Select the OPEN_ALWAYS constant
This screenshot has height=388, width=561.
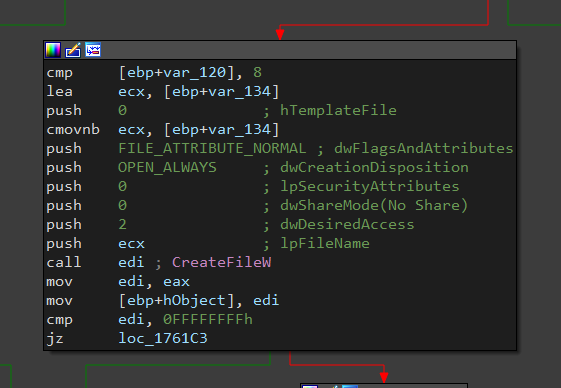tap(167, 168)
